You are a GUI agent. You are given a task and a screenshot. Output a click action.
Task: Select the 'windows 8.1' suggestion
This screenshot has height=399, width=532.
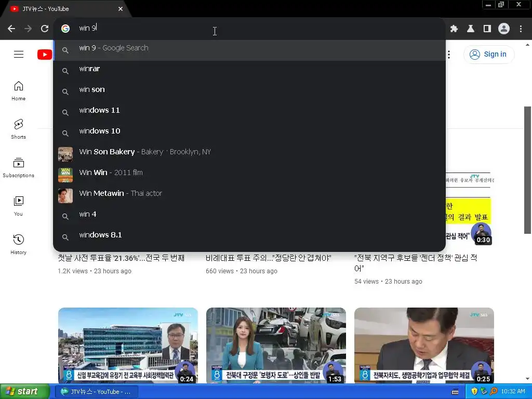[x=249, y=237]
